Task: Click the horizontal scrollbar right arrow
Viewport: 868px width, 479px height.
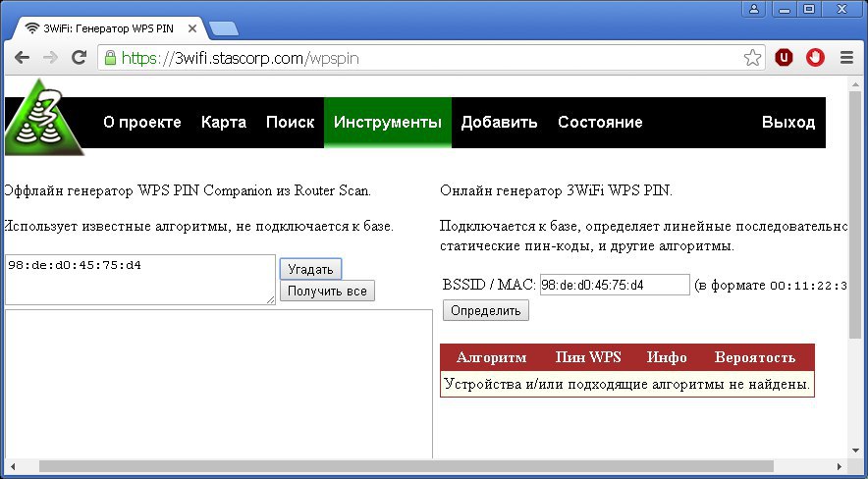Action: 840,466
